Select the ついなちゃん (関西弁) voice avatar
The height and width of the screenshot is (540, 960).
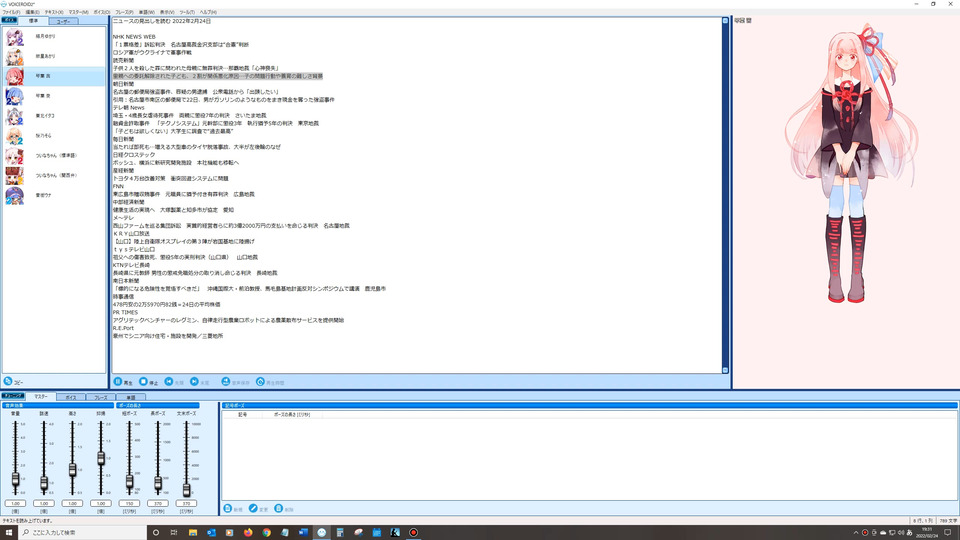(14, 176)
